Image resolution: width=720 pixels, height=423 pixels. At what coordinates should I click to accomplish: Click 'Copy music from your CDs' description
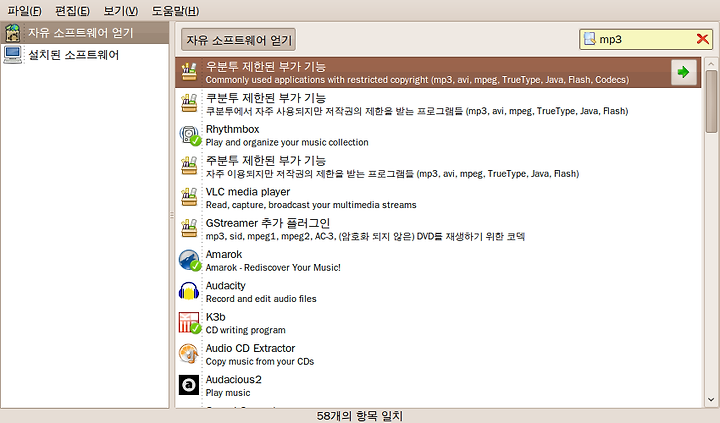260,361
